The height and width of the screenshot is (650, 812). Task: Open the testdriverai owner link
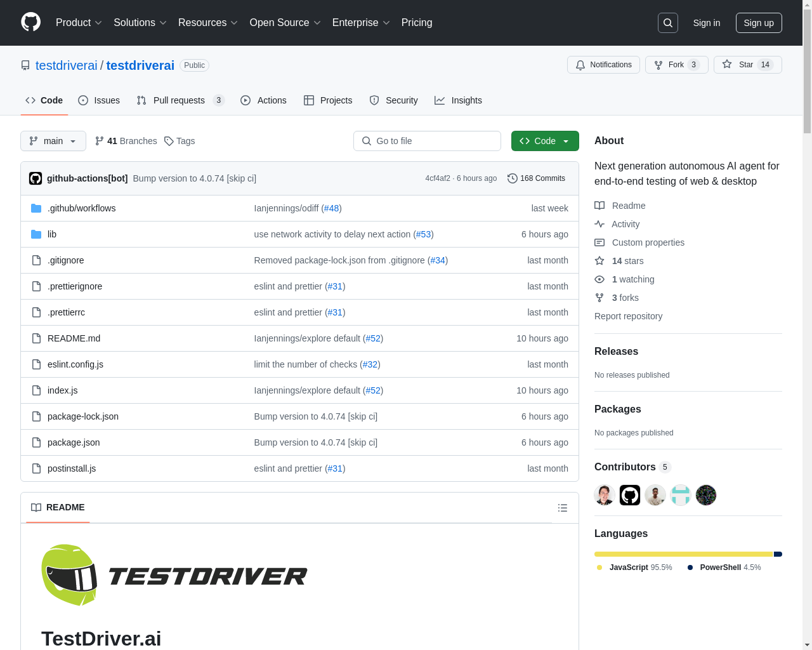(x=67, y=65)
